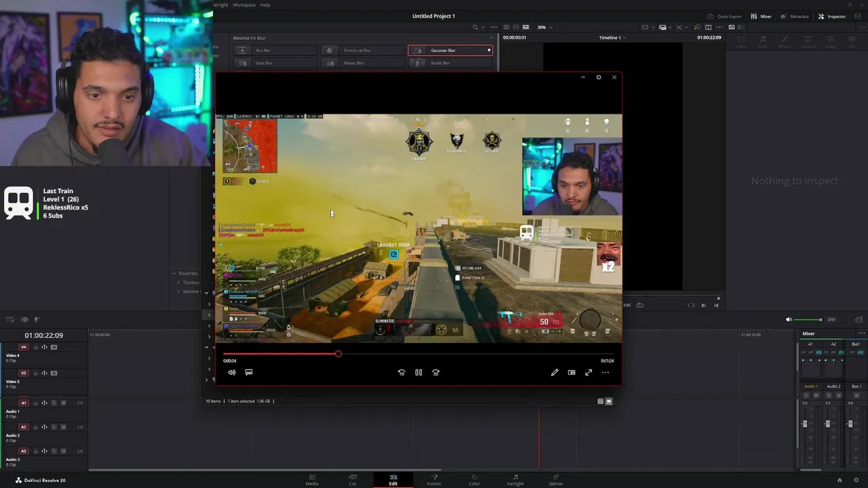
Task: Select the Mosaic Blur effect
Action: [x=363, y=63]
